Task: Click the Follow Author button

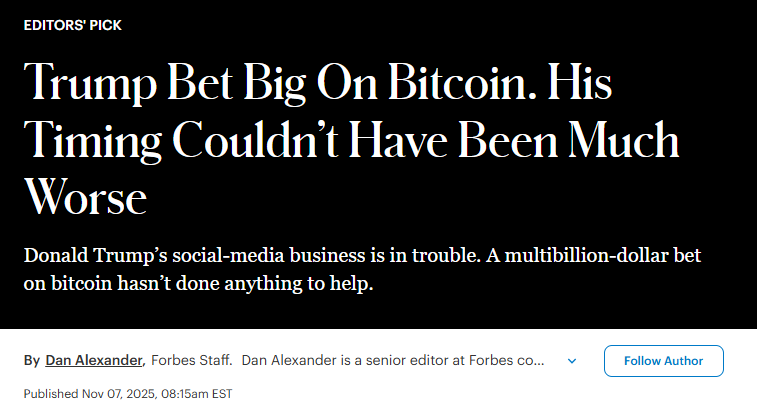Action: tap(663, 361)
